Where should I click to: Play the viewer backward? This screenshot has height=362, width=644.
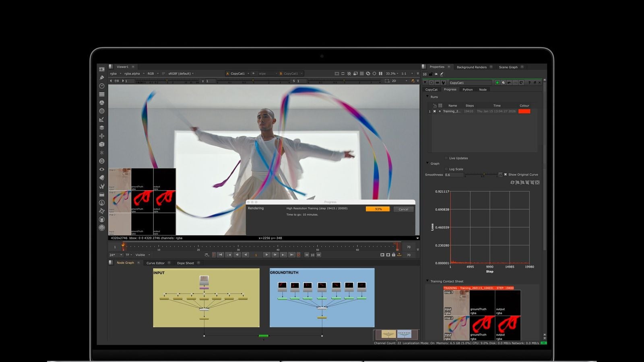(246, 255)
